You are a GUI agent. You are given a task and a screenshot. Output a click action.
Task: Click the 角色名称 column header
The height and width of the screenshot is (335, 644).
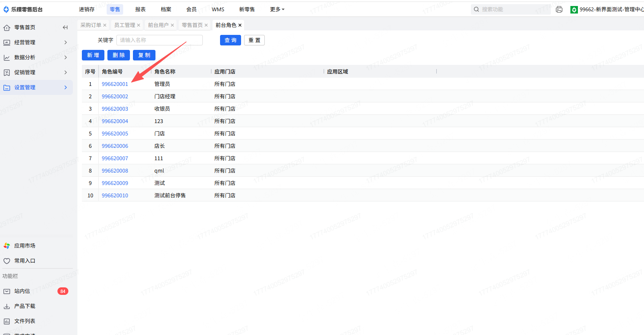(165, 72)
